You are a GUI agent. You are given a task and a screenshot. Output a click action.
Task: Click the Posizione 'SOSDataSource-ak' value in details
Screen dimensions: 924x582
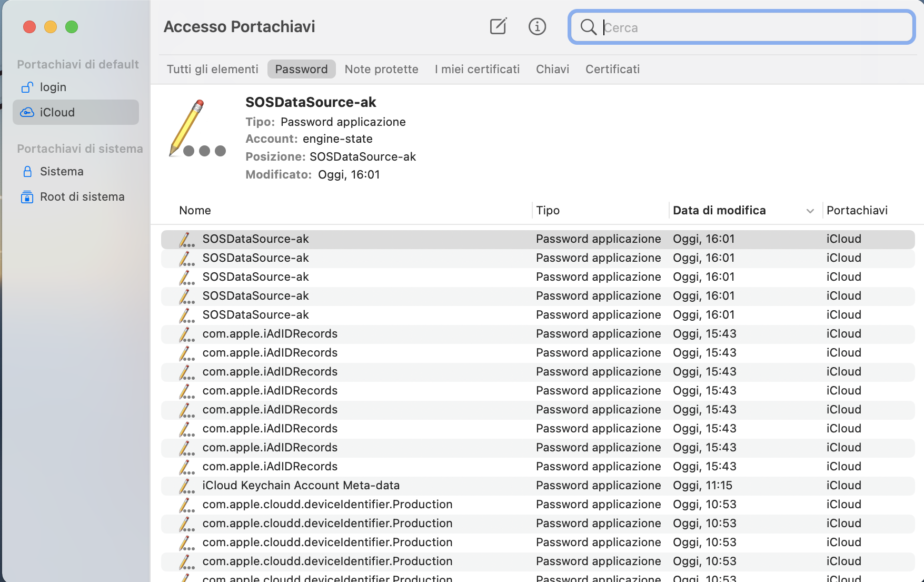point(363,157)
